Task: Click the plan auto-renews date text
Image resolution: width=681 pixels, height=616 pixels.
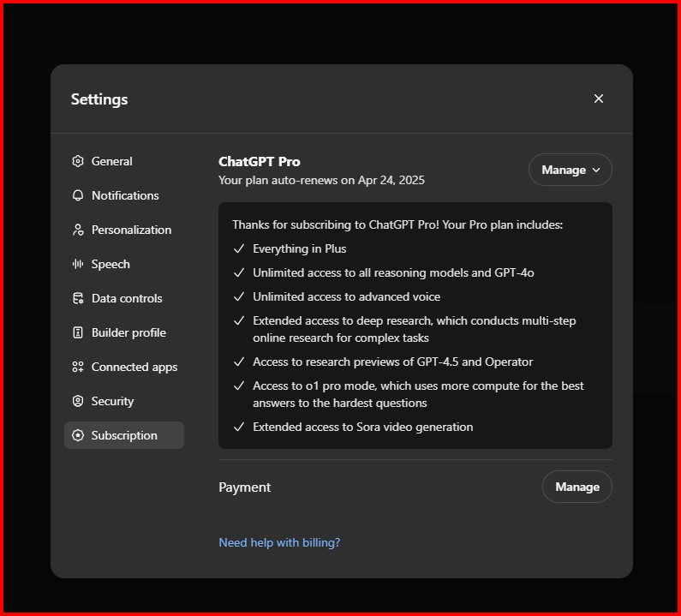Action: pos(321,180)
